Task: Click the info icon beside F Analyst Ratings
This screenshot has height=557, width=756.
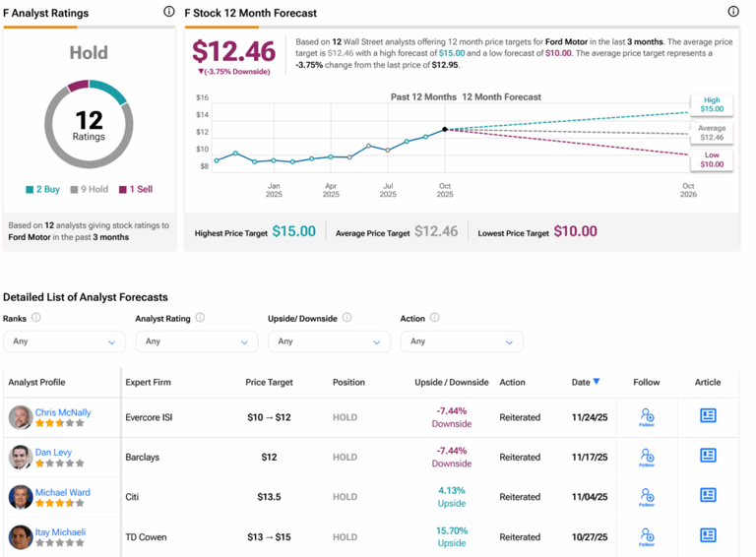Action: (169, 12)
